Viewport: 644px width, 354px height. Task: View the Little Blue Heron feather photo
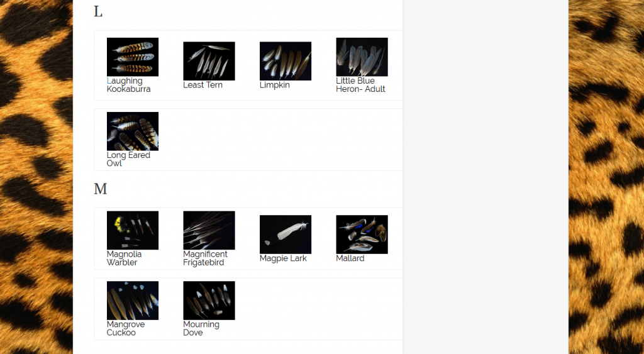[362, 57]
